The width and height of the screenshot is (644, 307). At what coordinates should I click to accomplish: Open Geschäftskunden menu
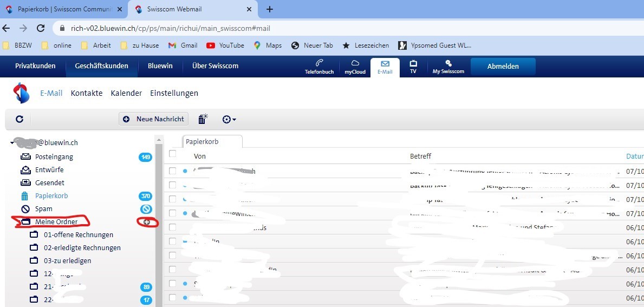click(x=101, y=66)
